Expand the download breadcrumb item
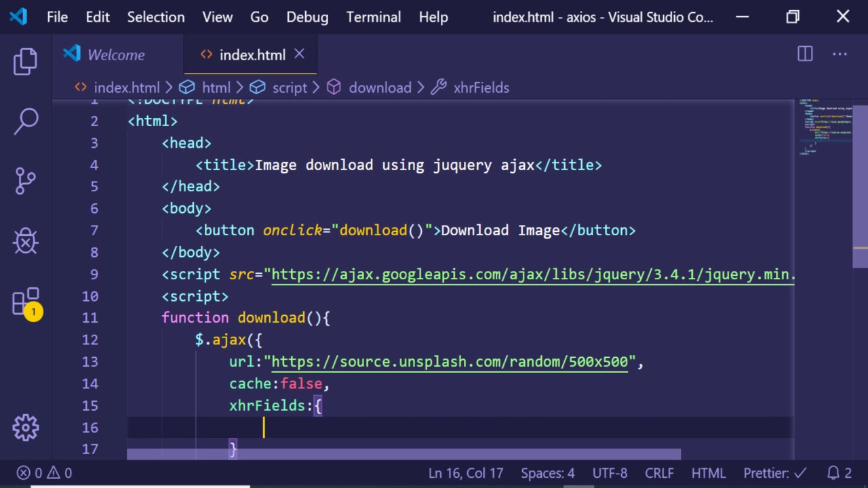 [379, 87]
